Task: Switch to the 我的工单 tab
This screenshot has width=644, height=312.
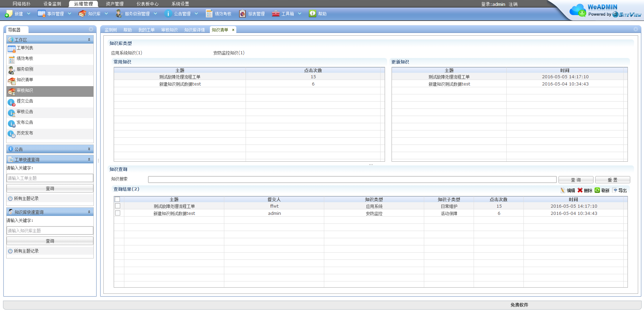Action: [146, 30]
